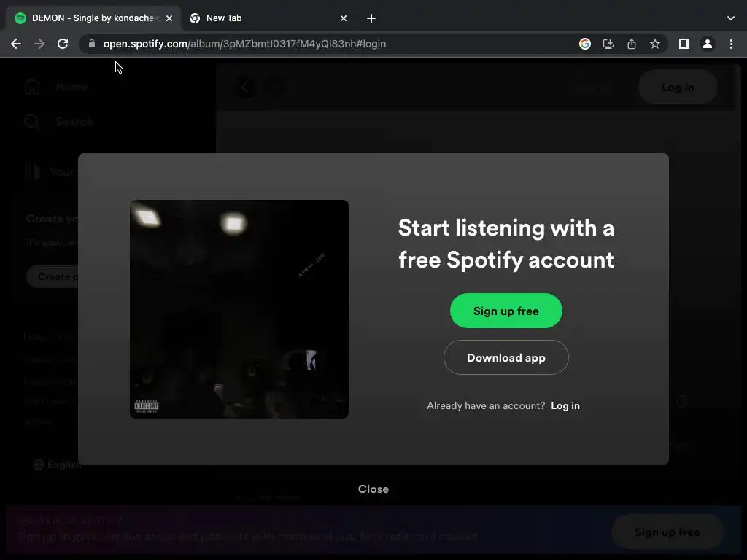This screenshot has width=747, height=560.
Task: Click the dimmed Your Library icon
Action: (32, 171)
